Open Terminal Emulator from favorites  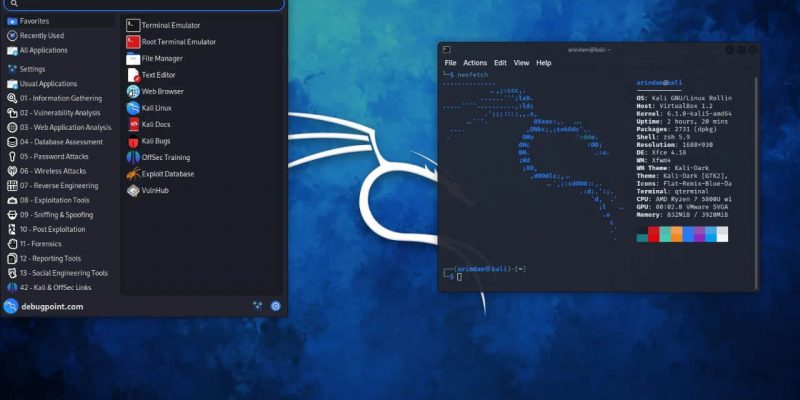point(163,26)
